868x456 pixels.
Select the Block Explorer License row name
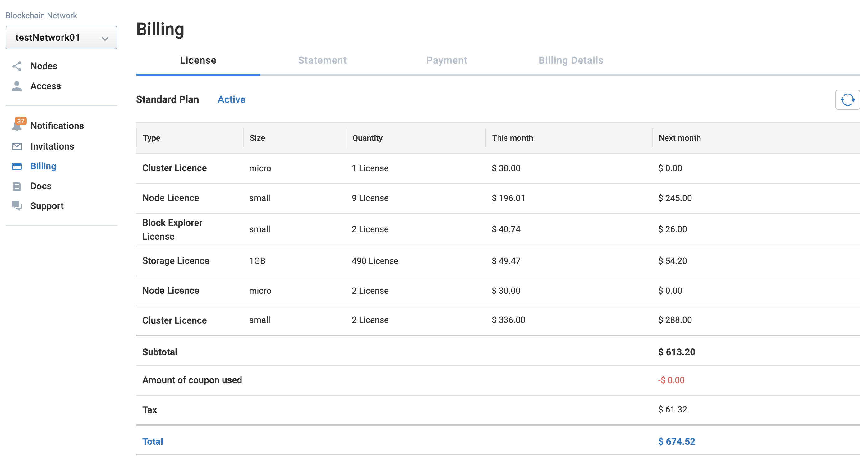tap(172, 229)
